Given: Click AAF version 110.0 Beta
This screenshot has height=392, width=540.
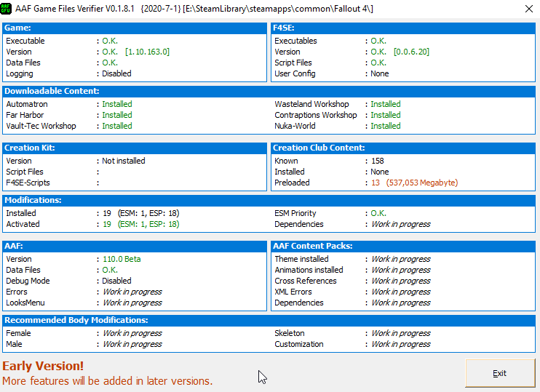Looking at the screenshot, I should point(122,259).
